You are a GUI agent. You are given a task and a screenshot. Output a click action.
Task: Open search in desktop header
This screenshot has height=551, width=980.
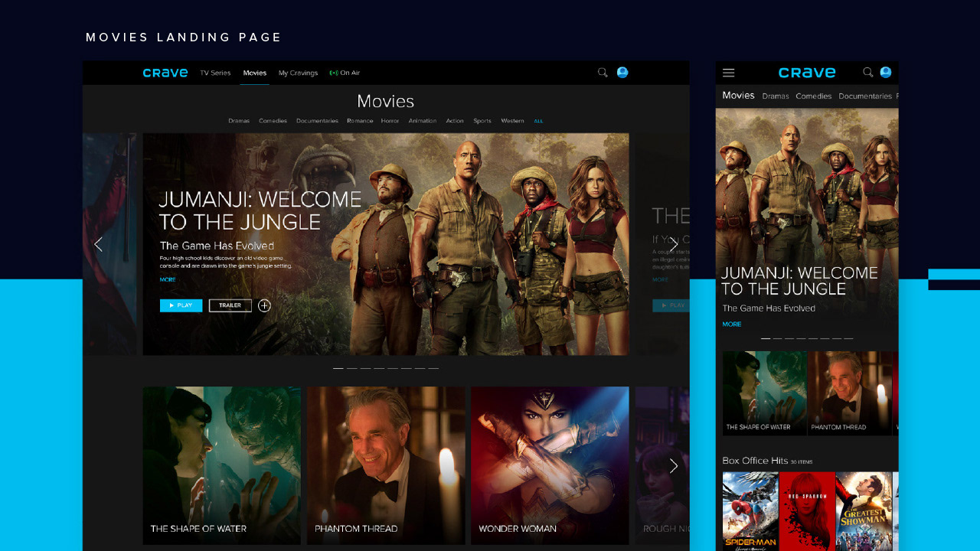[x=603, y=73]
